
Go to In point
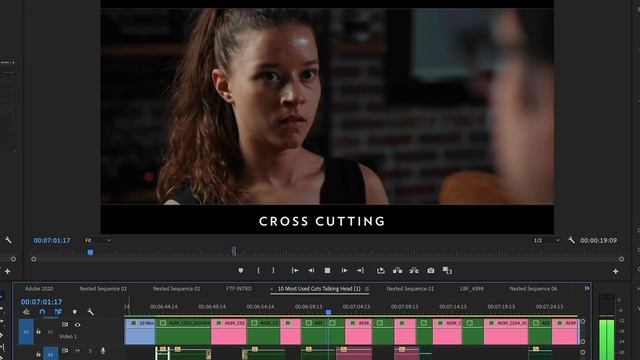click(295, 271)
